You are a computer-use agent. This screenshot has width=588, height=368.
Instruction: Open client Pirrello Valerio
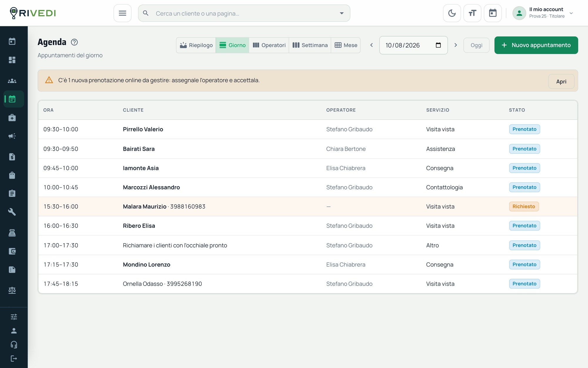pos(143,129)
